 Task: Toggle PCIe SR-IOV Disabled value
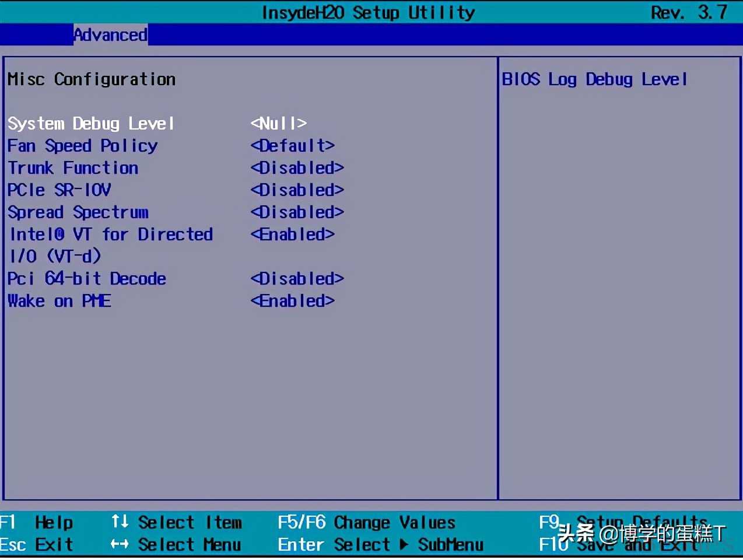pyautogui.click(x=297, y=190)
